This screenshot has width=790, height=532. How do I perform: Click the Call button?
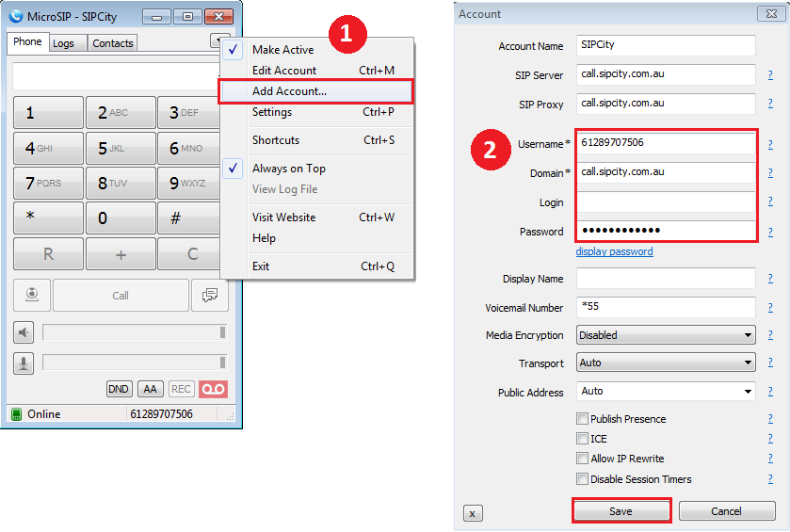(x=121, y=296)
